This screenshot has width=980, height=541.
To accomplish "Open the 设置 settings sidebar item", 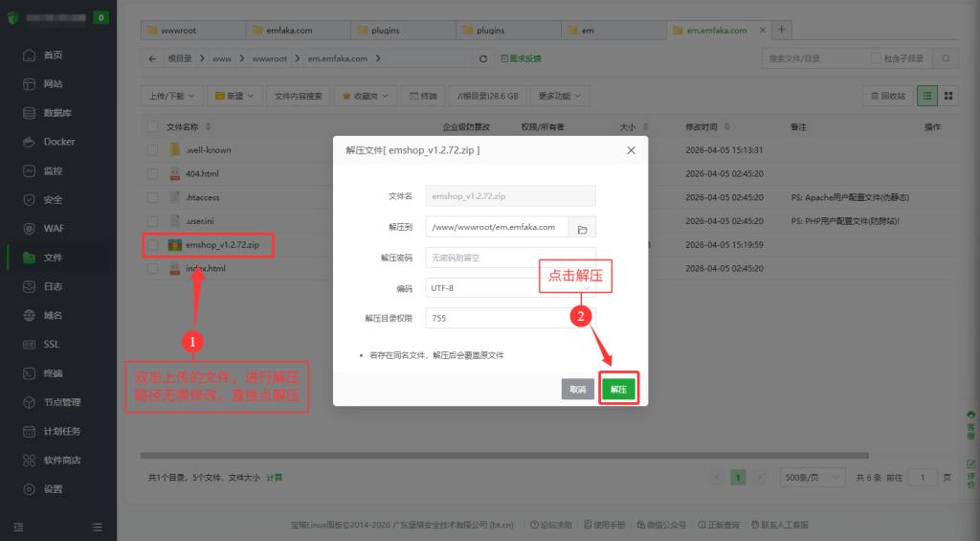I will point(54,489).
